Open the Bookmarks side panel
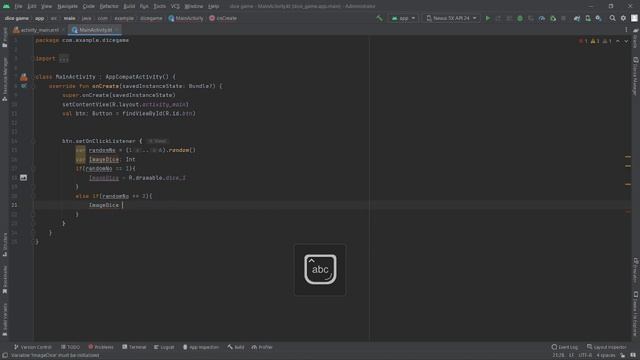This screenshot has height=360, width=640. (4, 280)
